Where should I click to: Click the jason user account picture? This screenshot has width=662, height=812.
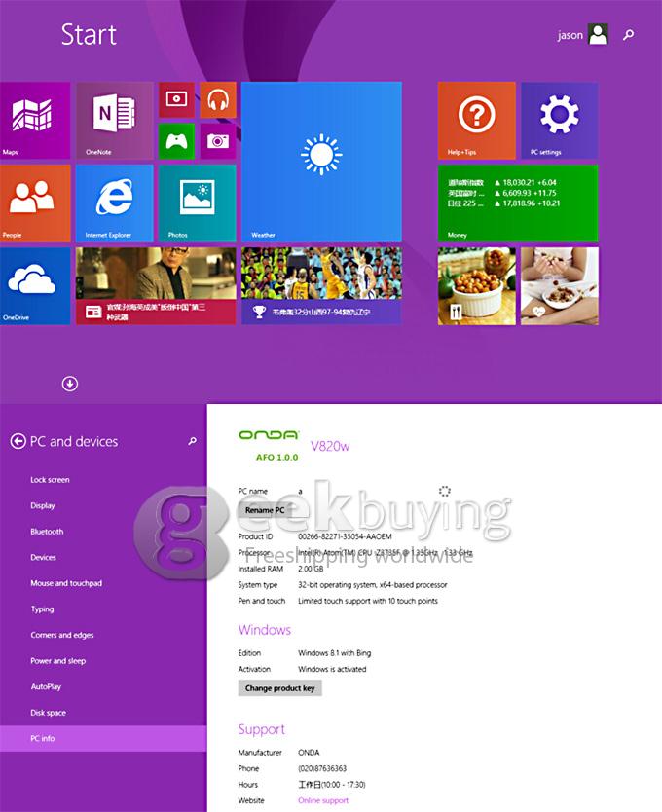599,35
